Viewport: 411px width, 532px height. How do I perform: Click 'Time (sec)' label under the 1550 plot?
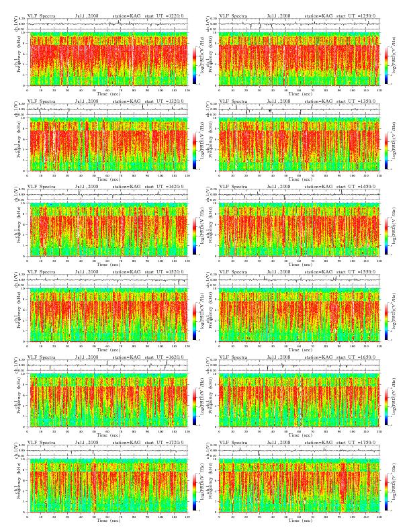click(x=299, y=349)
